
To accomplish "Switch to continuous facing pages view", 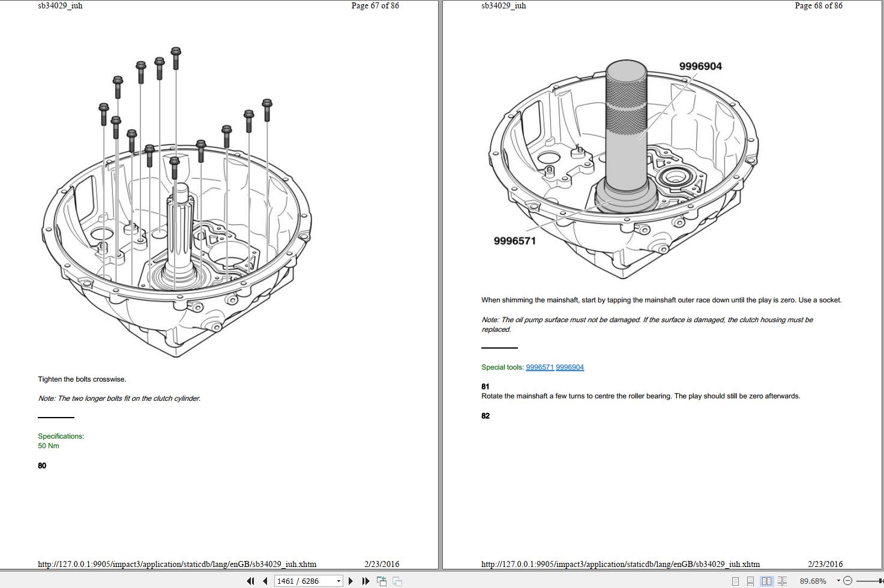I will (x=782, y=581).
